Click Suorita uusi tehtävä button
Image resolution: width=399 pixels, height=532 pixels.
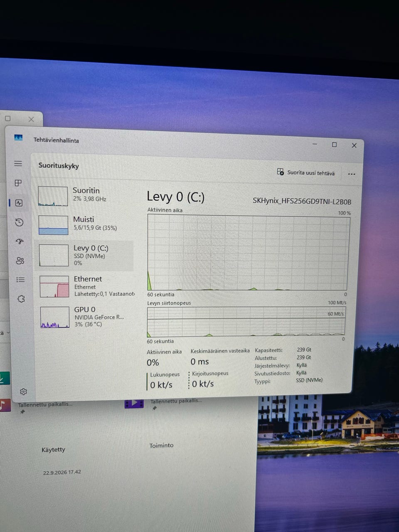pyautogui.click(x=306, y=172)
